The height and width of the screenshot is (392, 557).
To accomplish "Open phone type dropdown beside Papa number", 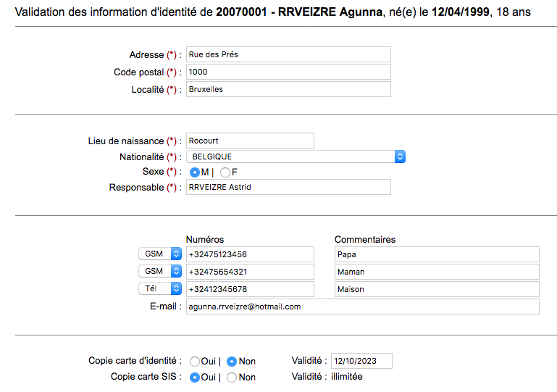I will pyautogui.click(x=160, y=254).
